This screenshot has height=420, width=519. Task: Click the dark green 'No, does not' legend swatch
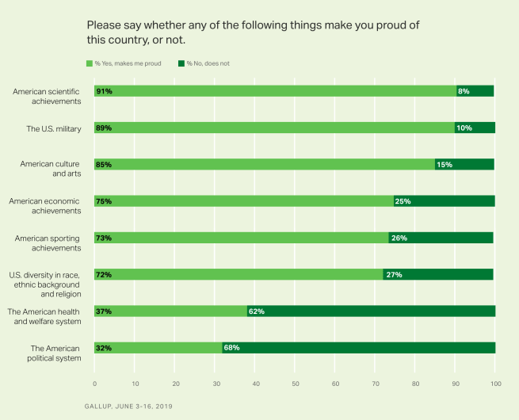click(181, 63)
